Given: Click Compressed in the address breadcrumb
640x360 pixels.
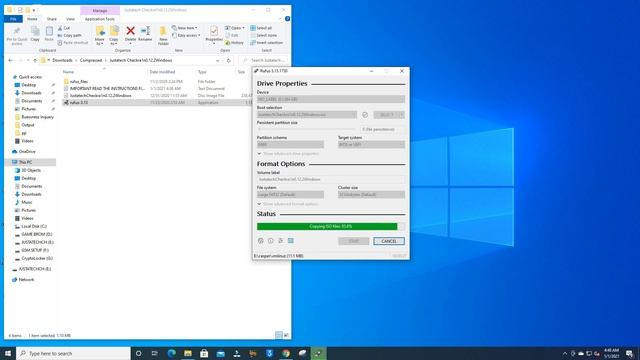Looking at the screenshot, I should point(91,60).
